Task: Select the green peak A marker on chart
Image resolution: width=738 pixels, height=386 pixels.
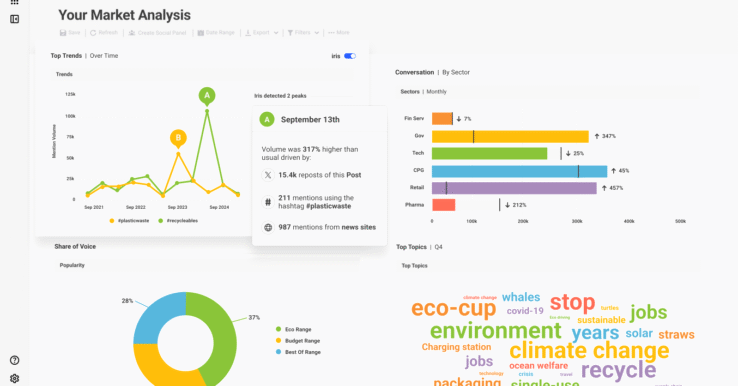Action: pyautogui.click(x=207, y=96)
